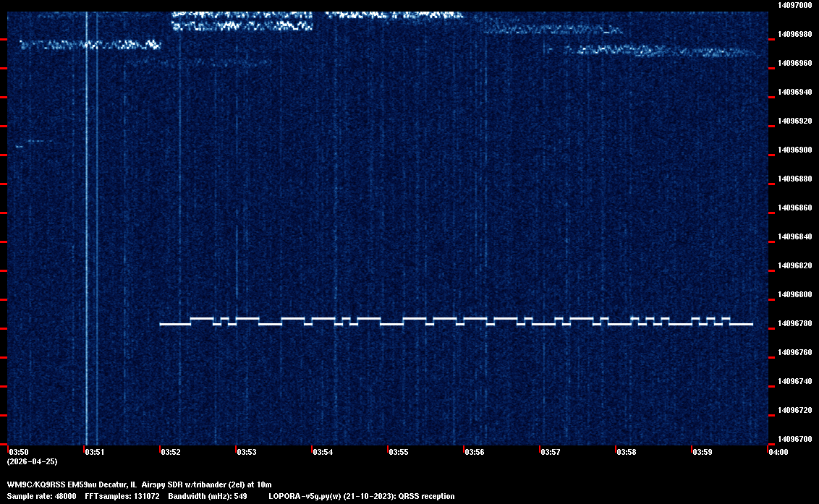Select the 14096900 frequency scale label
This screenshot has height=504, width=819.
click(794, 150)
